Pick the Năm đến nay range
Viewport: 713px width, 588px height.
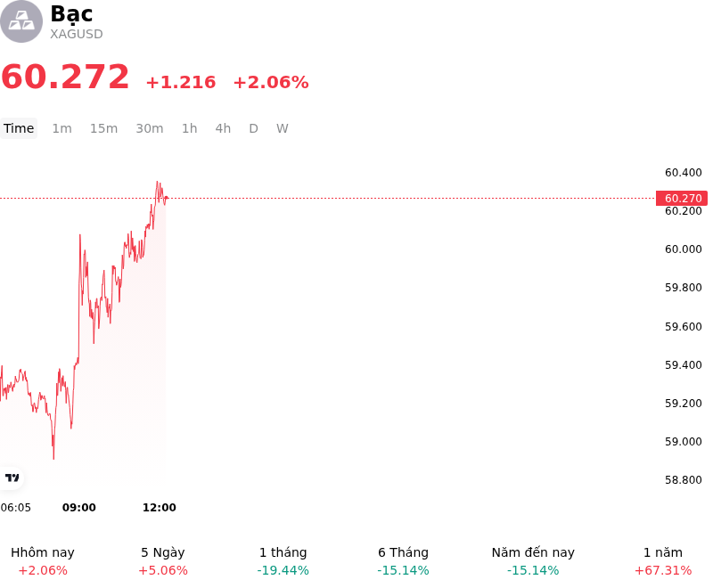click(533, 561)
